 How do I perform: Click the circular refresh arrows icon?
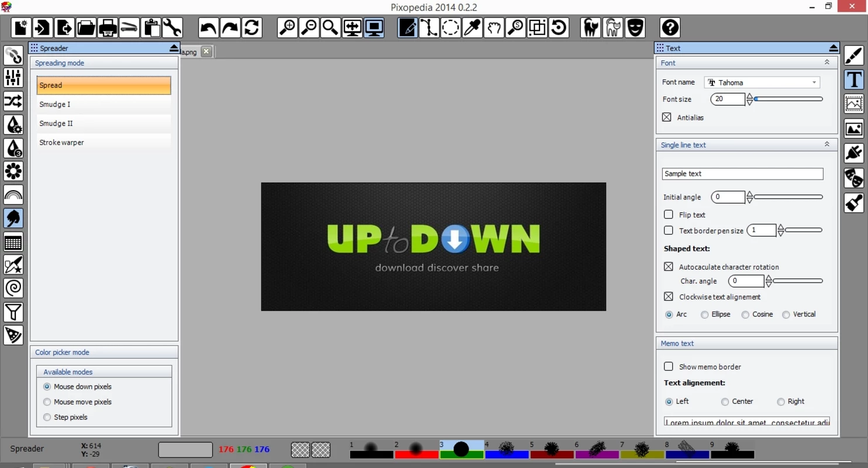pos(251,27)
